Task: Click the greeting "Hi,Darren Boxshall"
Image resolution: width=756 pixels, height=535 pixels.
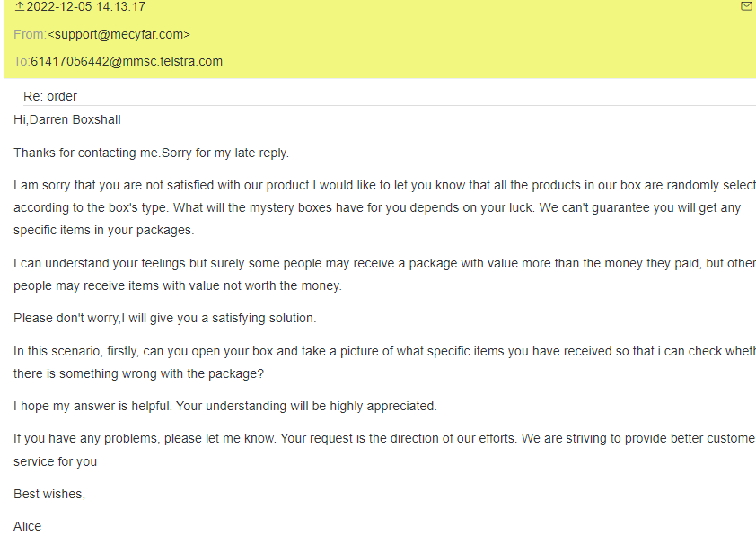Action: (67, 119)
